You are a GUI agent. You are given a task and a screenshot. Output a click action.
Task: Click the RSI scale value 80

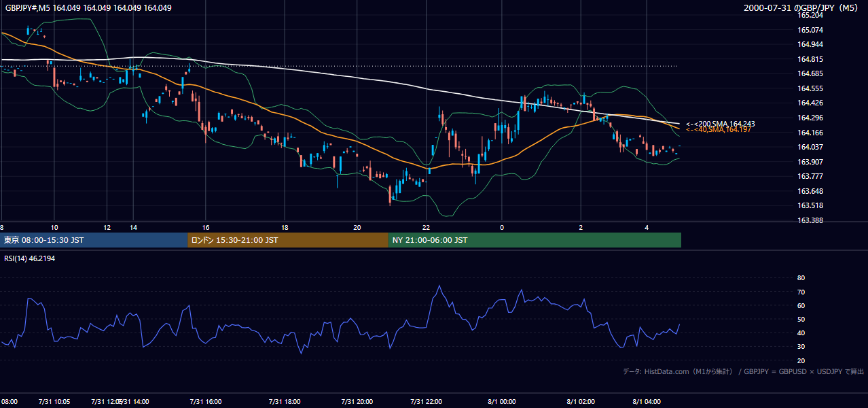[x=801, y=278]
